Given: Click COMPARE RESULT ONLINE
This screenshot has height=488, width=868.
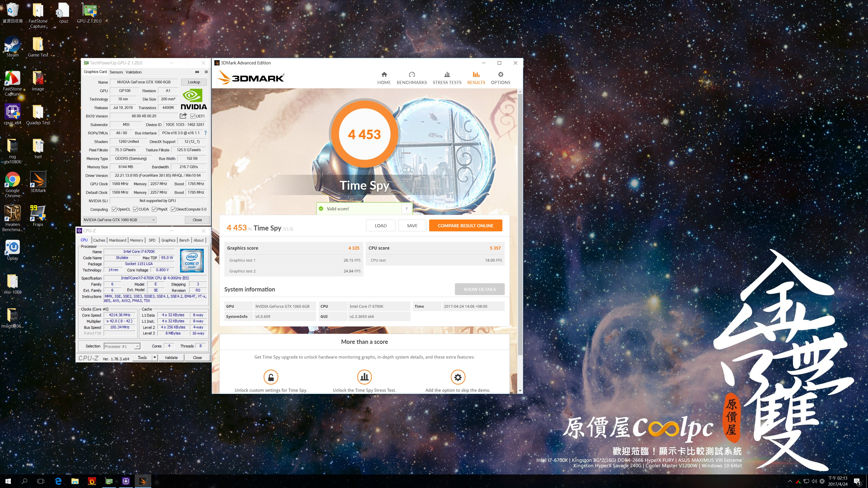Looking at the screenshot, I should 465,226.
